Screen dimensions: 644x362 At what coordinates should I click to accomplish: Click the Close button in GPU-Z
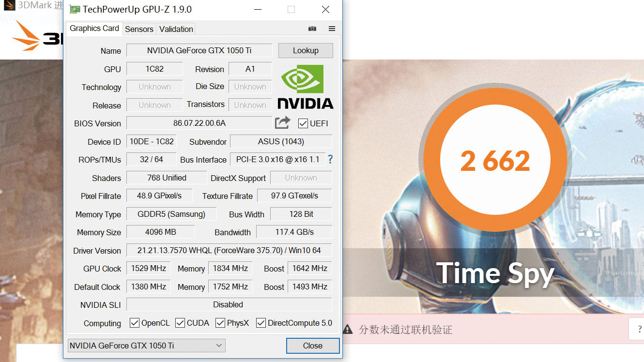point(313,346)
